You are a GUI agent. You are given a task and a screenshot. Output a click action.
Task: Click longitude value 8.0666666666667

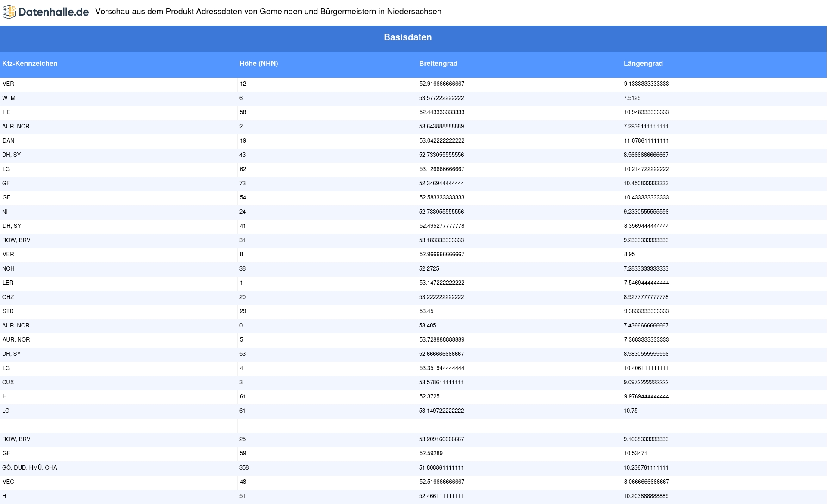[x=646, y=482]
